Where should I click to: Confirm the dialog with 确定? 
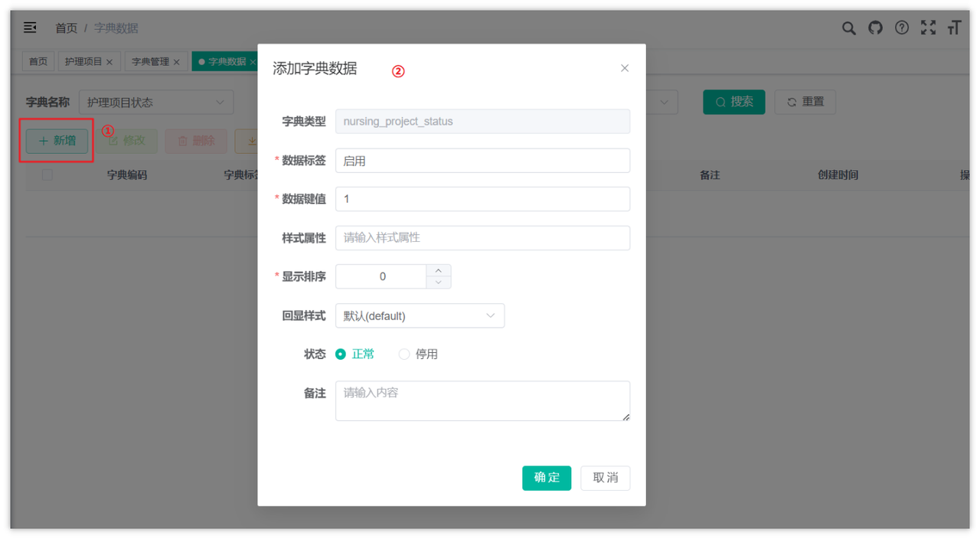(x=547, y=478)
